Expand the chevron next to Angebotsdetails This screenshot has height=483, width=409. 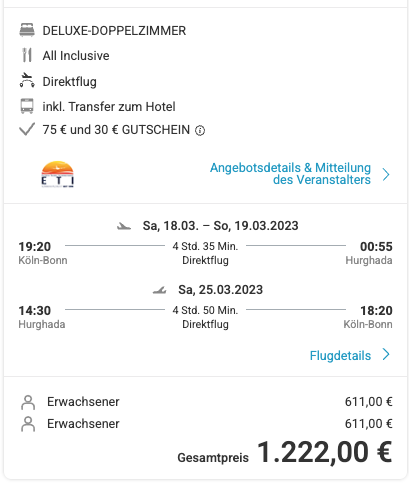point(386,174)
